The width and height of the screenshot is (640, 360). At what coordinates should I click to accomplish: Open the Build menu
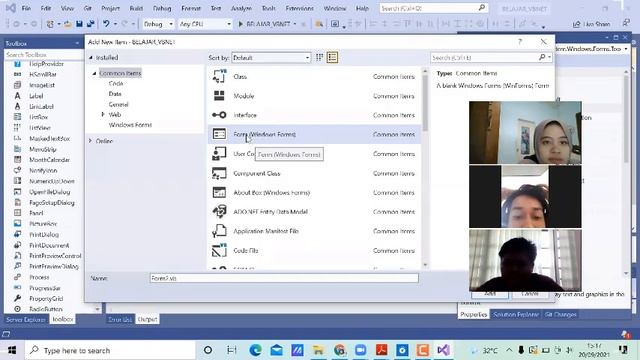coord(136,8)
